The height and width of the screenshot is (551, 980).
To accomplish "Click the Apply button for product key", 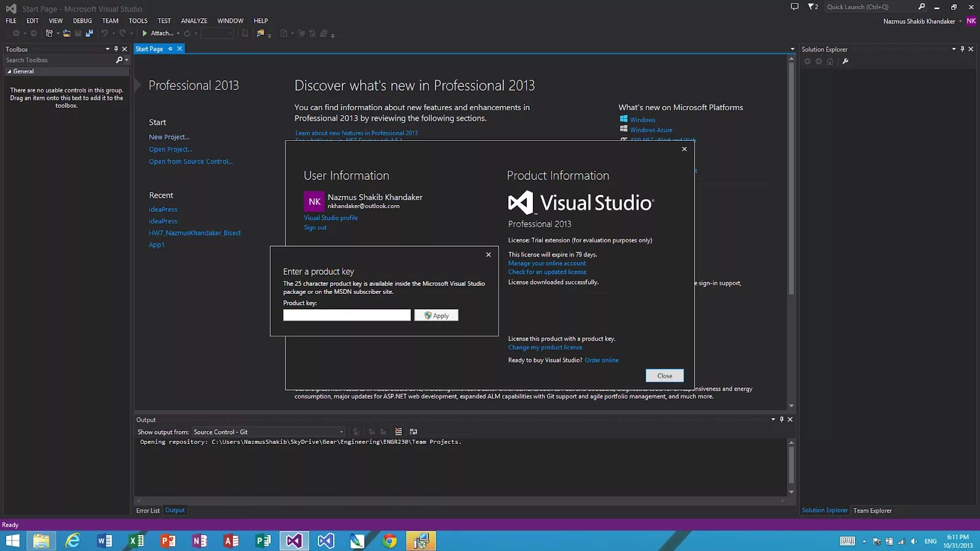I will (x=436, y=315).
